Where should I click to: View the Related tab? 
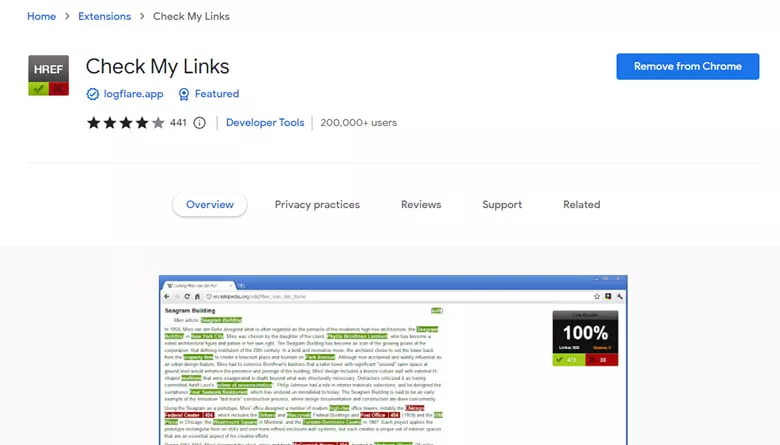pos(582,205)
